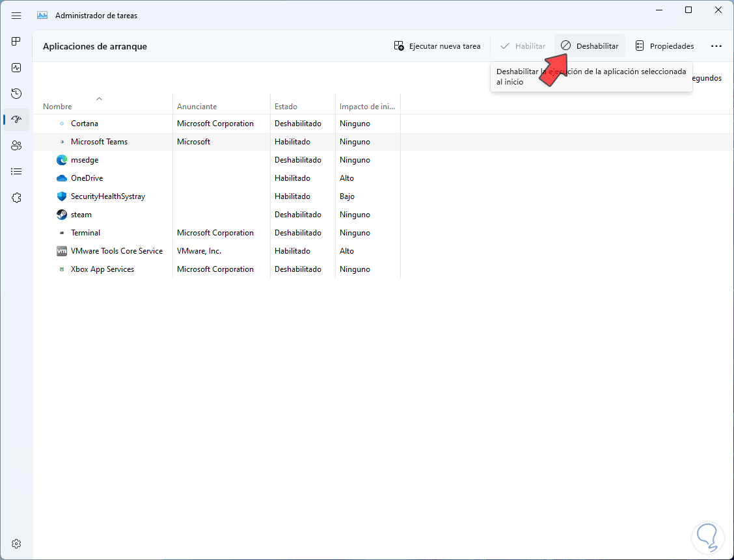
Task: Open the App history page in the sidebar
Action: [16, 94]
